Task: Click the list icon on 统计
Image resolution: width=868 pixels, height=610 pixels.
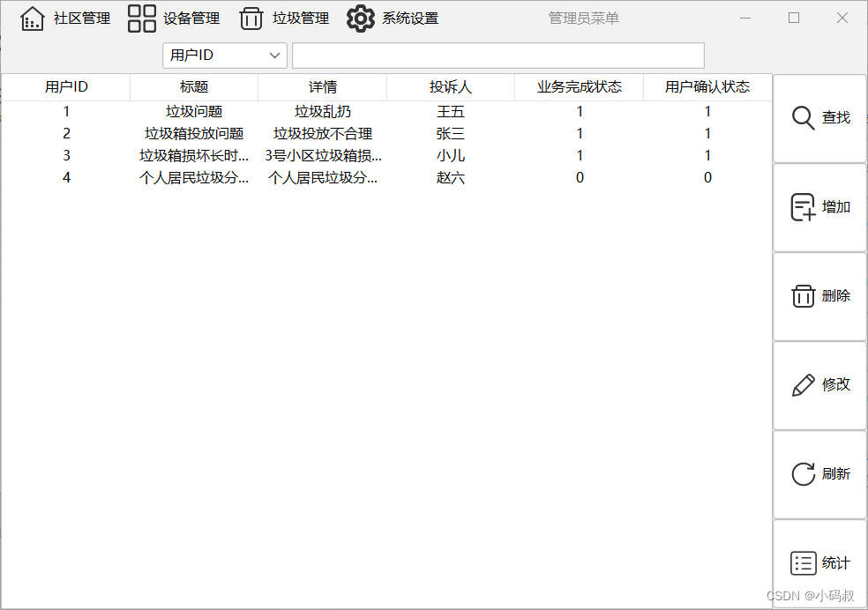Action: coord(803,563)
